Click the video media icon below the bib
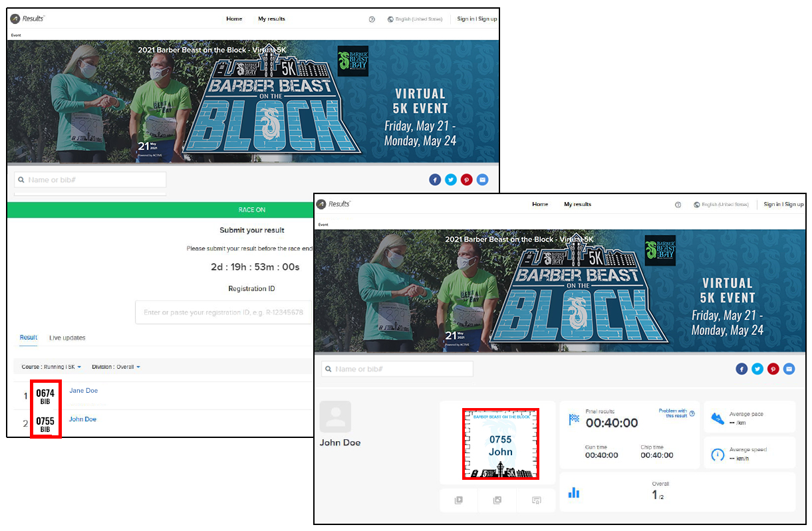 pyautogui.click(x=459, y=500)
